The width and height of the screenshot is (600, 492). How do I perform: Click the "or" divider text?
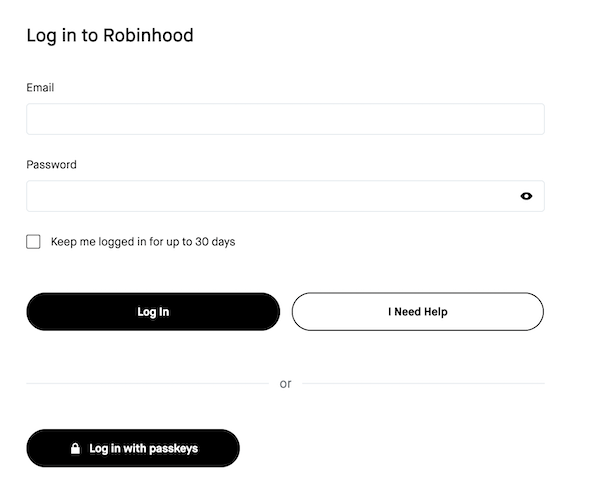click(x=285, y=384)
